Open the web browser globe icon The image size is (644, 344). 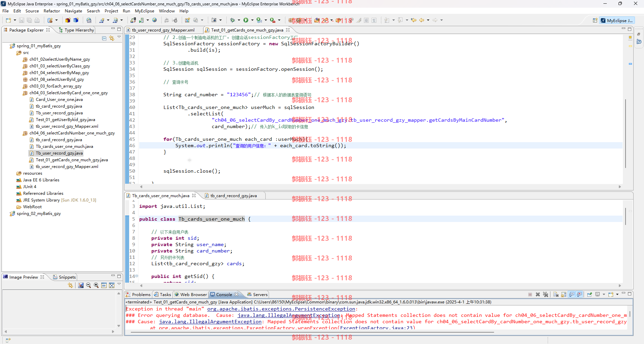coord(154,20)
